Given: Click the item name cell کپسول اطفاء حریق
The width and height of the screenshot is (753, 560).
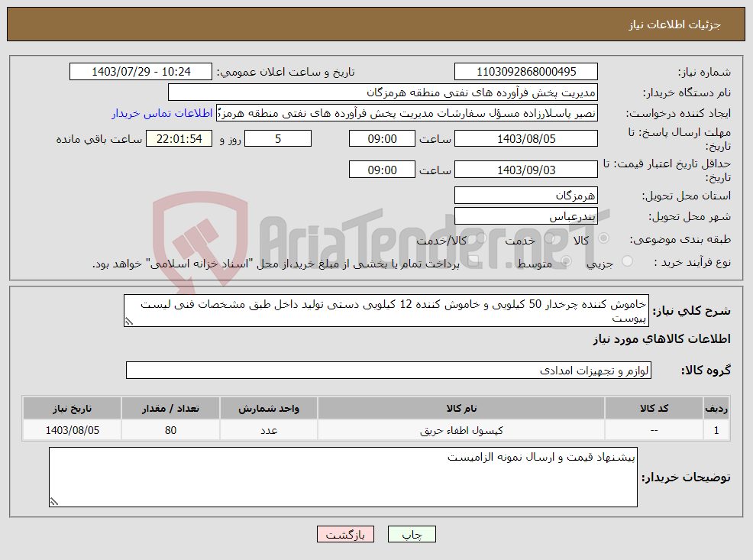Looking at the screenshot, I should click(461, 430).
